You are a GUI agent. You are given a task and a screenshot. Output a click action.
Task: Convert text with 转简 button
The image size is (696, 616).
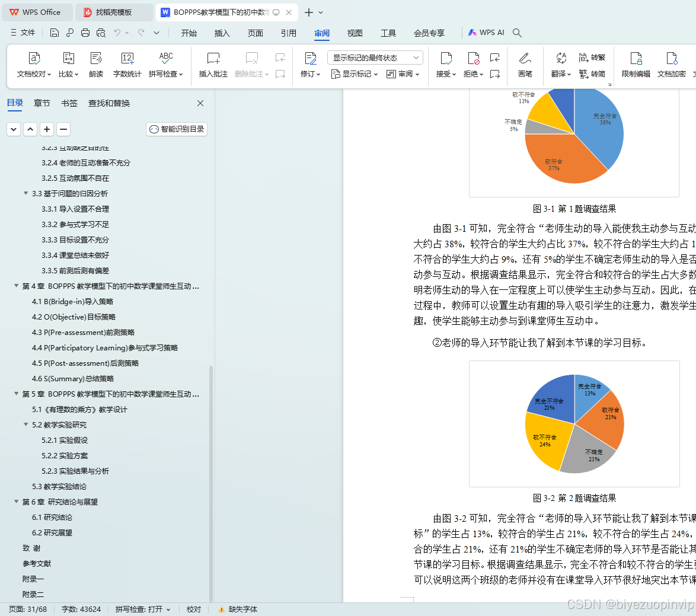pos(592,74)
